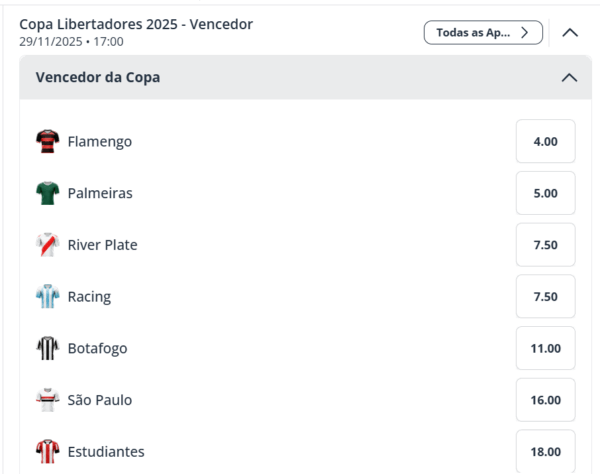Choose São Paulo odds 16.00
Image resolution: width=600 pixels, height=474 pixels.
(545, 400)
